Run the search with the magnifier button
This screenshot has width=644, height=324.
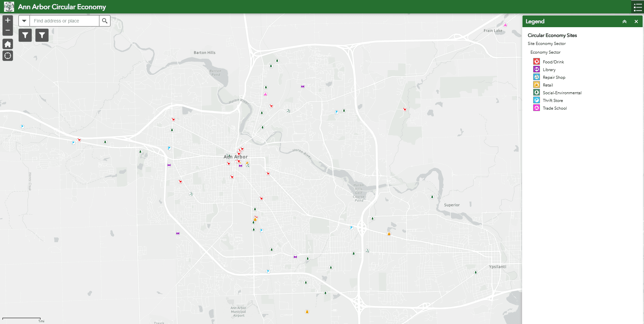pyautogui.click(x=104, y=20)
